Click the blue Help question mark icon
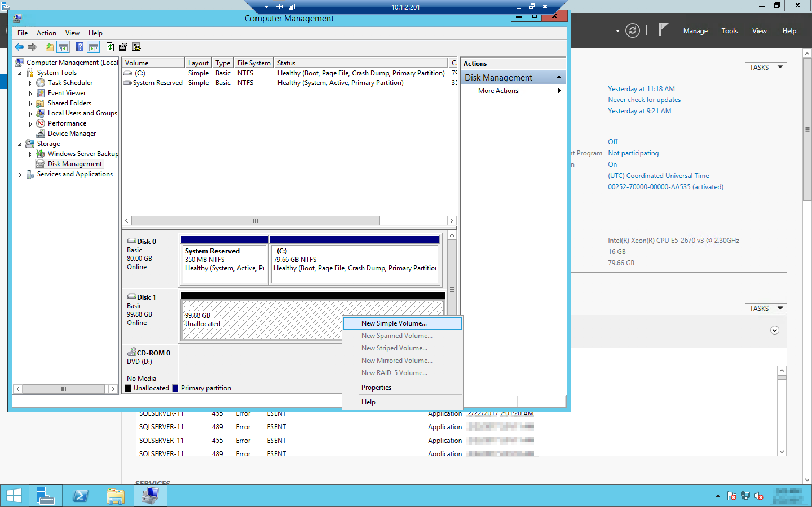The width and height of the screenshot is (812, 507). tap(80, 47)
